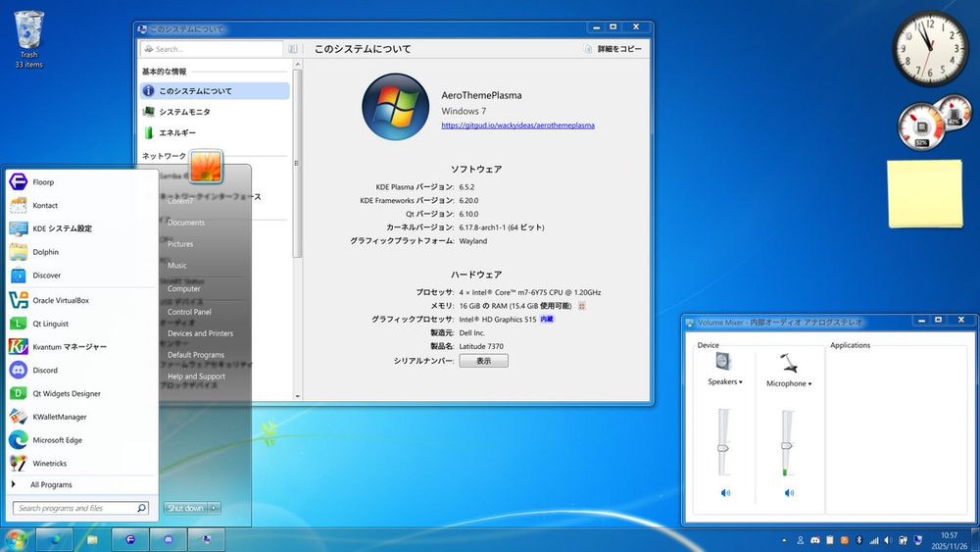
Task: Open Help and Support from start menu
Action: tap(196, 376)
